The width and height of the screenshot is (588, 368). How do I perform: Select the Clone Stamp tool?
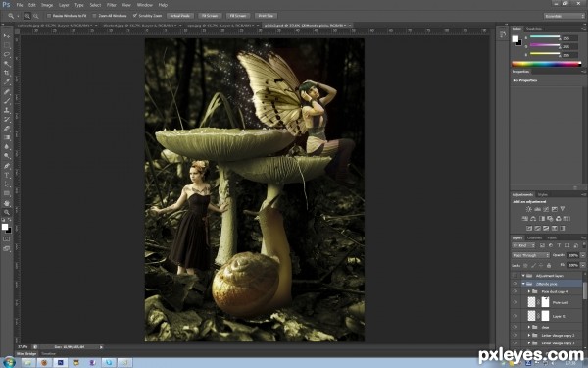7,110
